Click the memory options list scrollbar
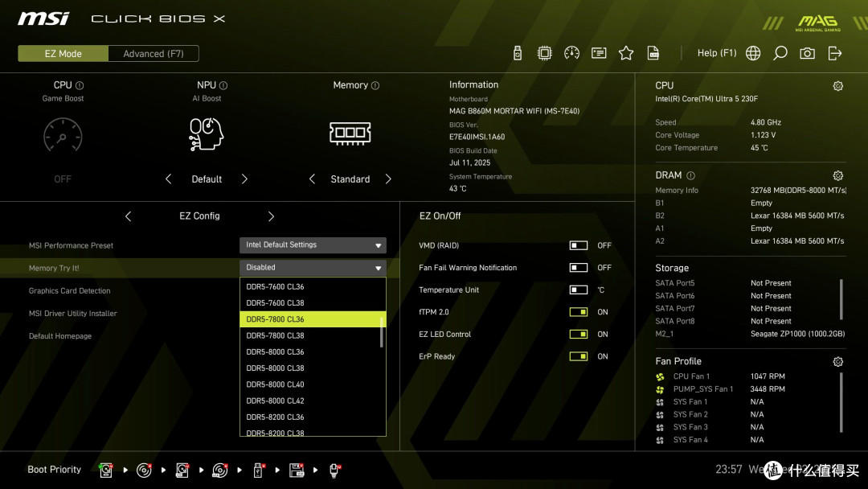 [x=382, y=331]
